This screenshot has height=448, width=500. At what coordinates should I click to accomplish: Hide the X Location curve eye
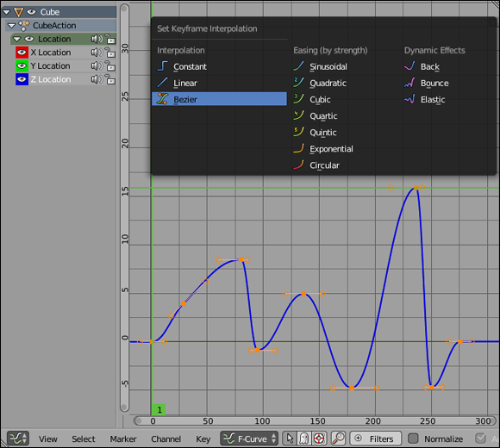tap(22, 53)
